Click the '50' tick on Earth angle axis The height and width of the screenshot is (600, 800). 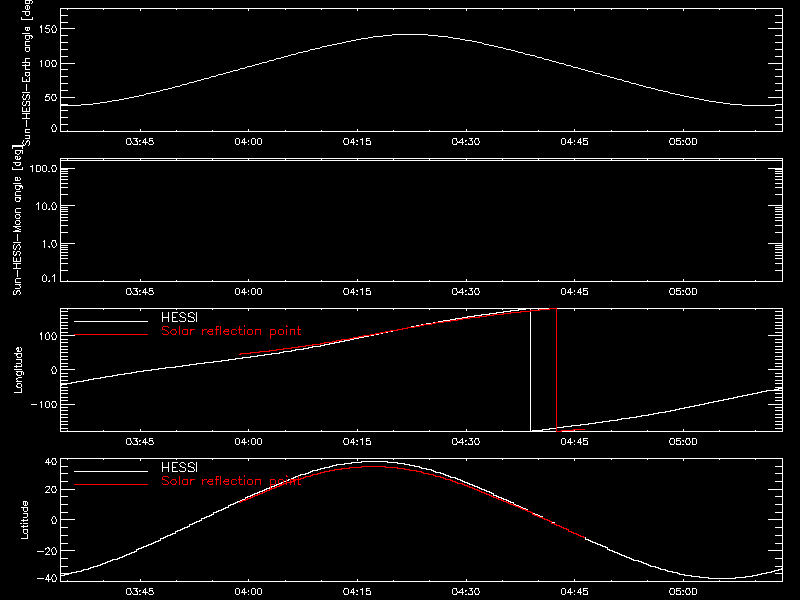[x=51, y=98]
